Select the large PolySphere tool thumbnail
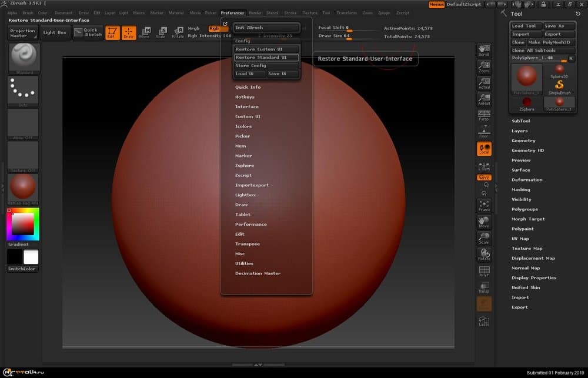This screenshot has height=378, width=588. click(x=526, y=79)
